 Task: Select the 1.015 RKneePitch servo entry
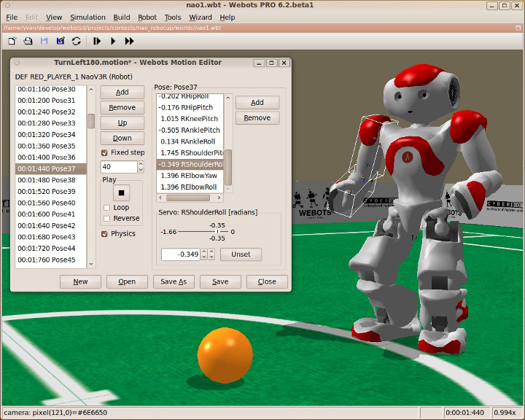[190, 119]
